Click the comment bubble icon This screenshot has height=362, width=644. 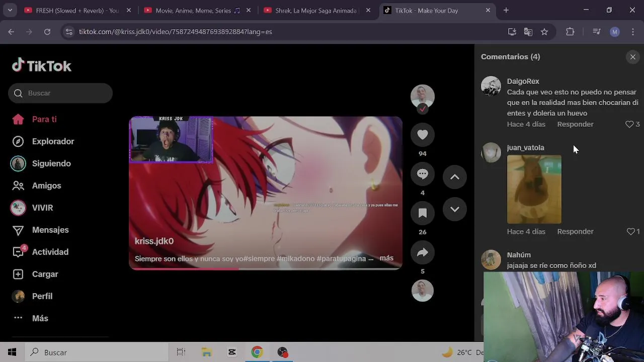[423, 174]
